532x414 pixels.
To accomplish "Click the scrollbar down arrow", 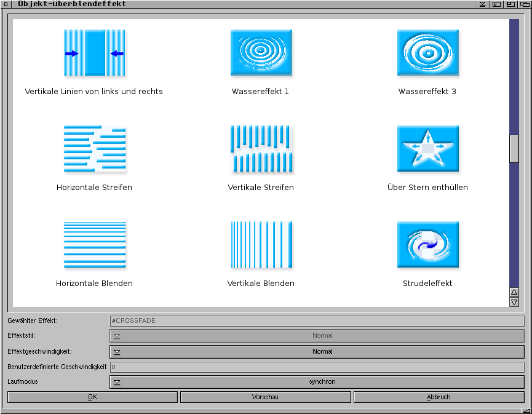I will pyautogui.click(x=514, y=302).
